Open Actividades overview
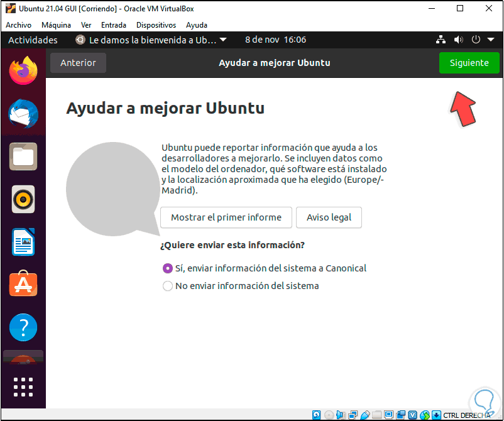 point(33,40)
